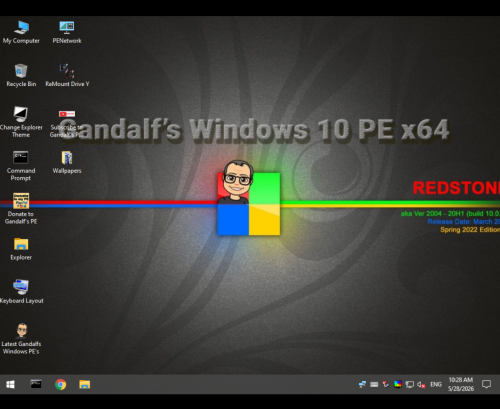This screenshot has width=500, height=409.
Task: Open File Explorer from the taskbar
Action: [x=85, y=384]
